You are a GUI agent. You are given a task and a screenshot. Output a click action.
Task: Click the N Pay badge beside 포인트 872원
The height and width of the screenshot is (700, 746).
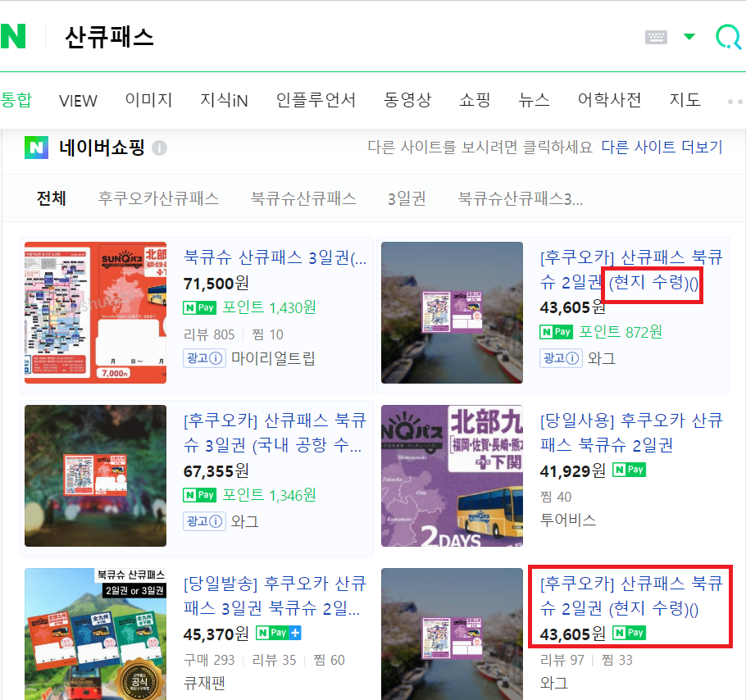[x=556, y=332]
